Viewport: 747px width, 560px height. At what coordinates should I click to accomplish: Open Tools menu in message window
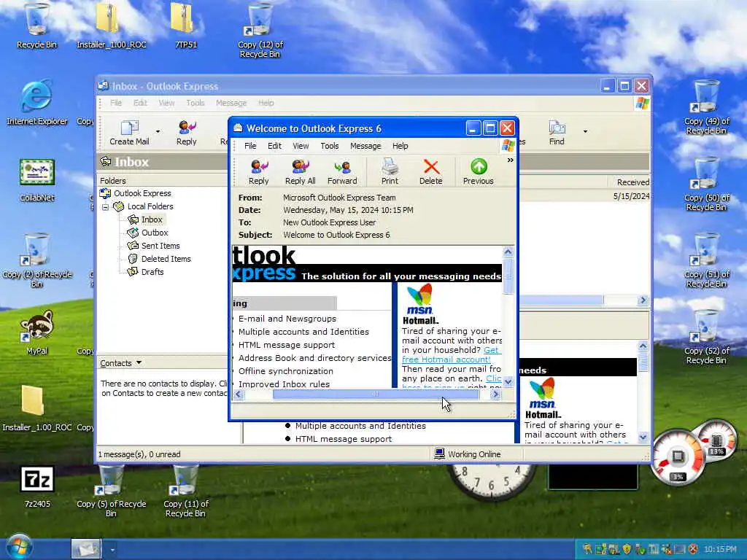pos(329,146)
